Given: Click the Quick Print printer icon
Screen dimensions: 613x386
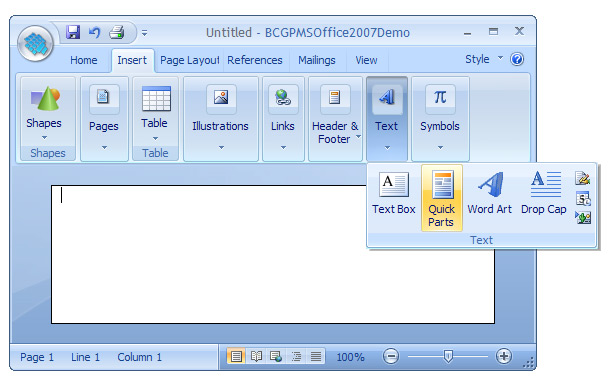Looking at the screenshot, I should coord(117,32).
